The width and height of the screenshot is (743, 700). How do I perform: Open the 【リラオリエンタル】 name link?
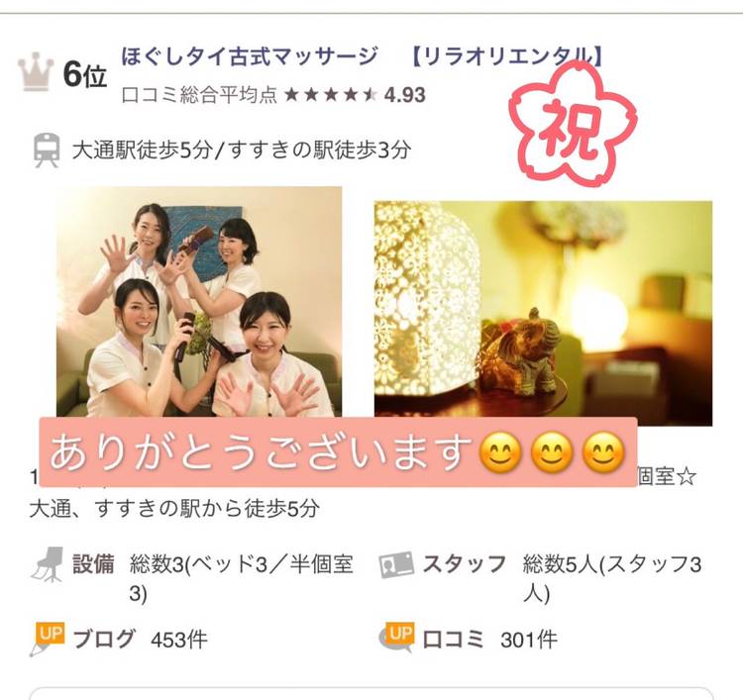pyautogui.click(x=505, y=56)
